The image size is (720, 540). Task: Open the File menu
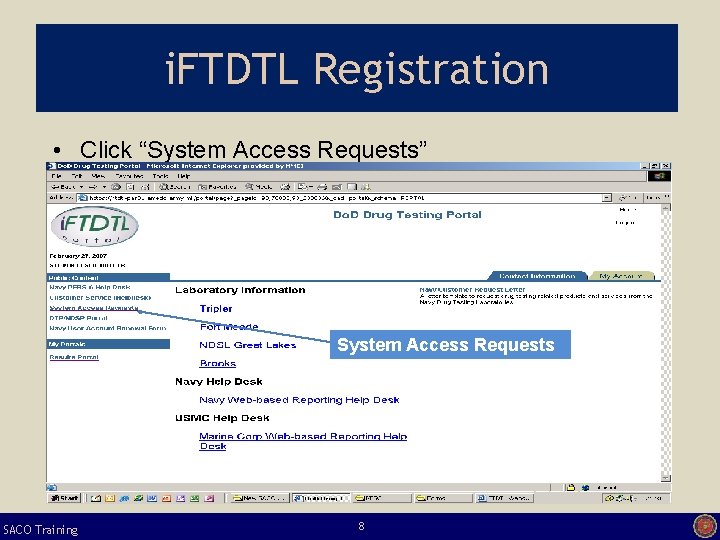[56, 176]
